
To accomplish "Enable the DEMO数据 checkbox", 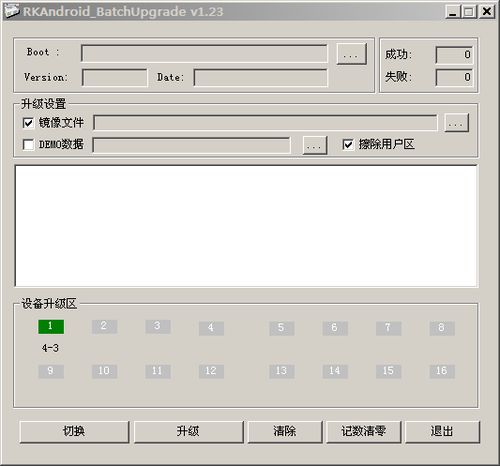I will (28, 145).
